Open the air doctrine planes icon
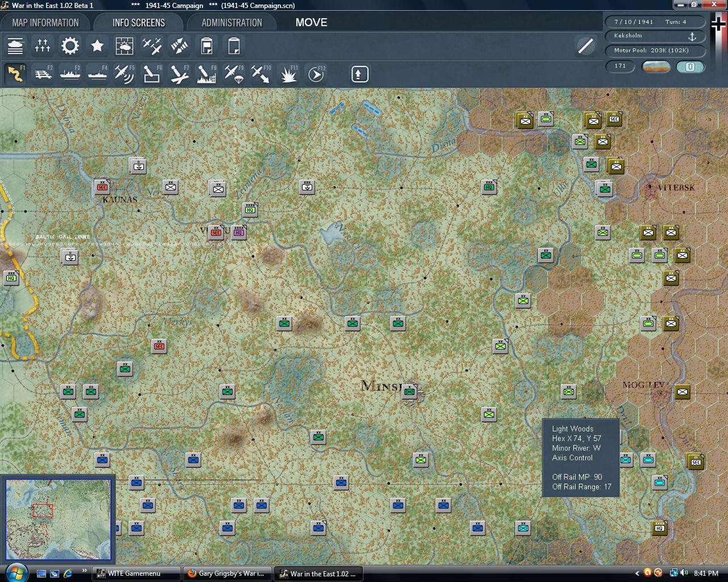The width and height of the screenshot is (728, 582). [x=152, y=46]
